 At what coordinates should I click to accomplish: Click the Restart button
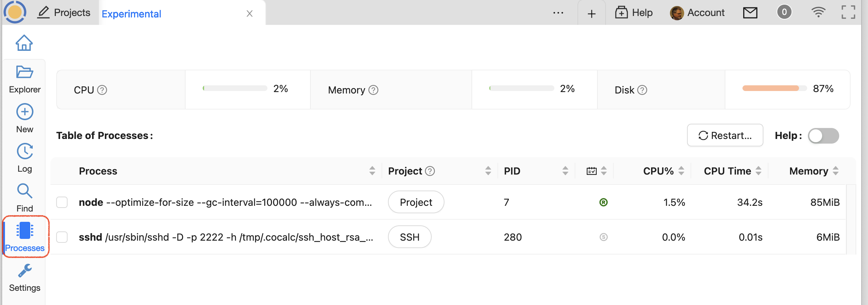[x=725, y=135]
